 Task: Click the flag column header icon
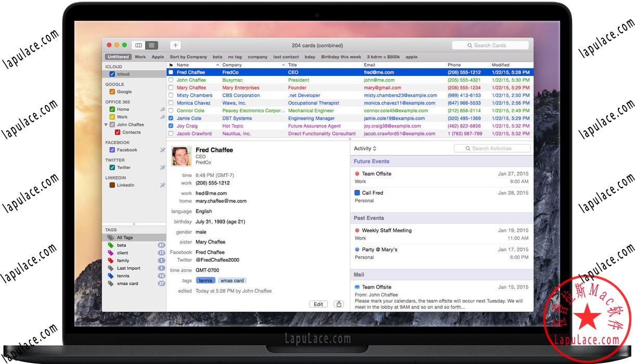(171, 65)
